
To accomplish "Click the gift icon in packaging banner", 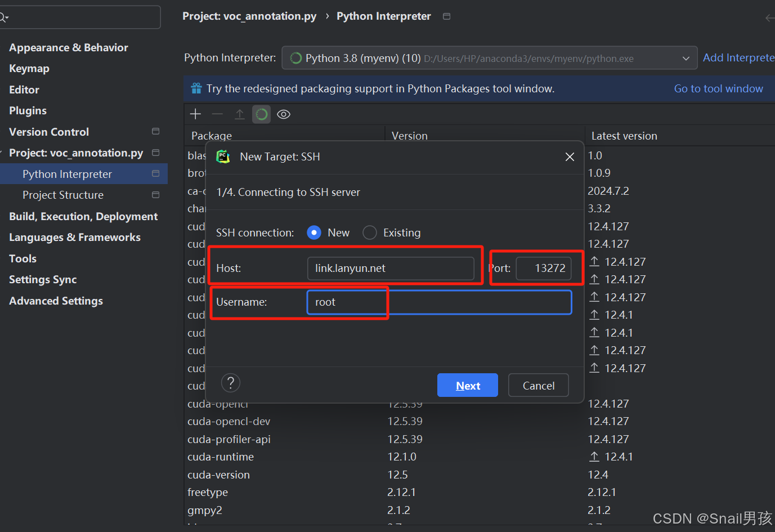I will 196,88.
